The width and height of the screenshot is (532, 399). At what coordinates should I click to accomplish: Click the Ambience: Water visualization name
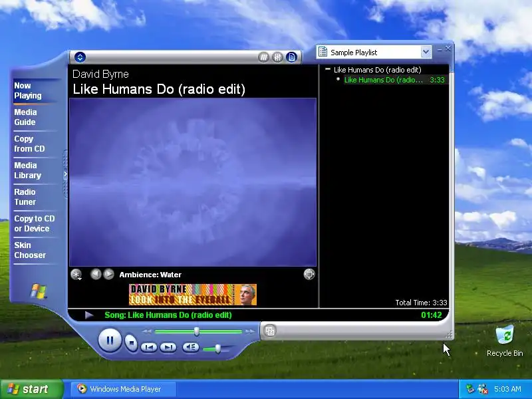150,275
